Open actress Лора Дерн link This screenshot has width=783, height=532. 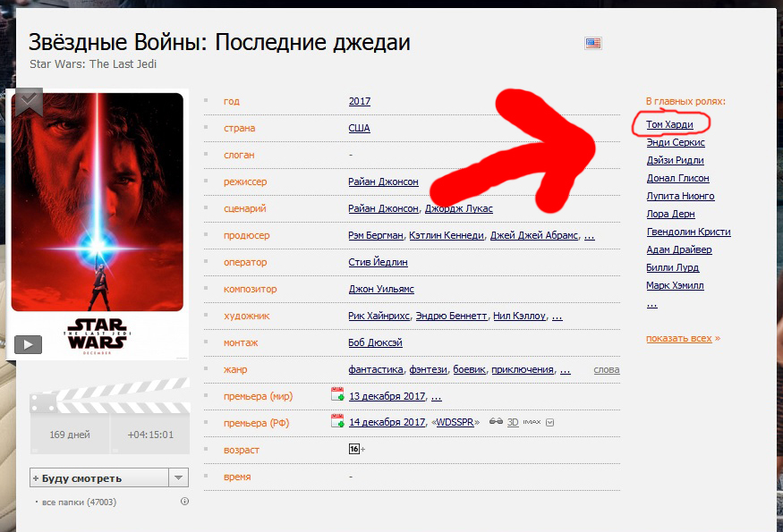tap(670, 214)
